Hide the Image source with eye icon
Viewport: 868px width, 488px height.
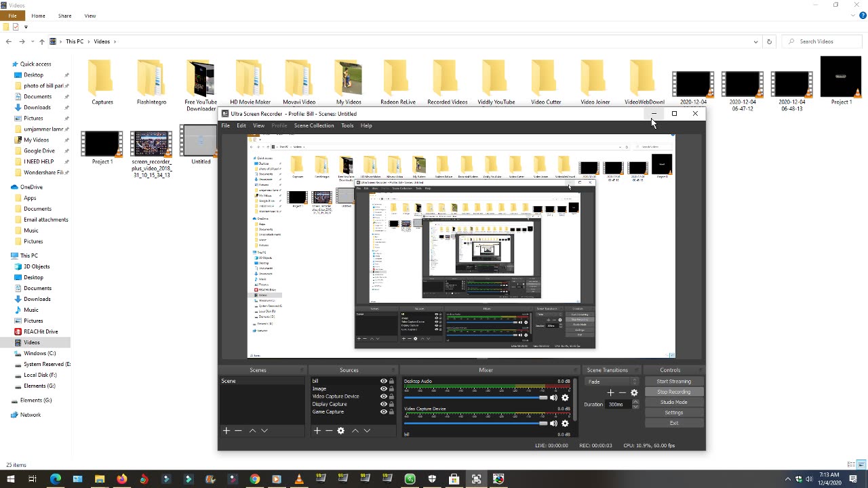383,389
